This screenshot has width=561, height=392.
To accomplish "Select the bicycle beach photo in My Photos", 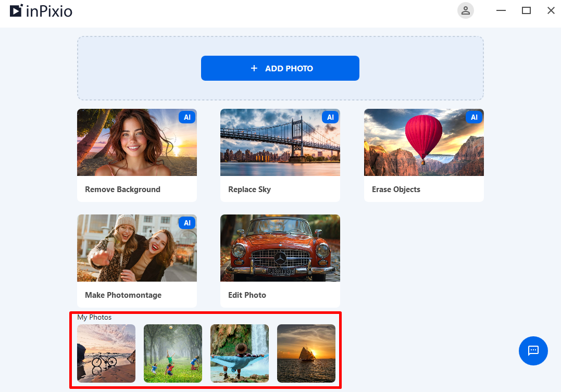I will tap(106, 353).
